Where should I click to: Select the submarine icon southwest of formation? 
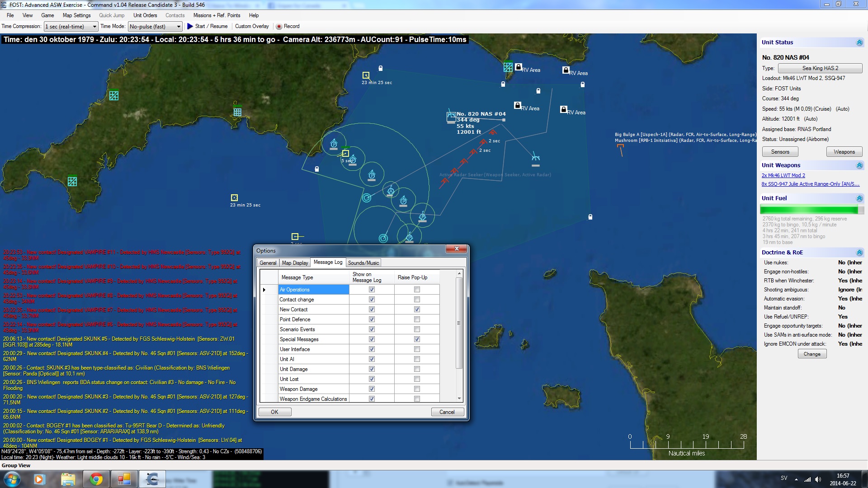(367, 198)
